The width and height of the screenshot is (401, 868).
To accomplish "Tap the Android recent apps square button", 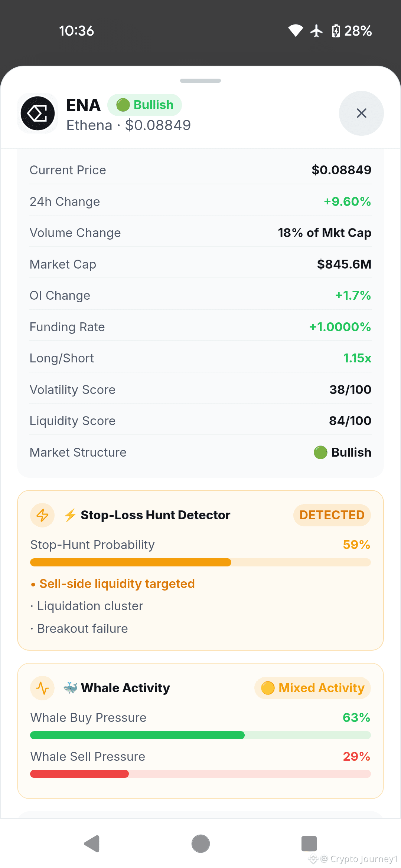I will click(309, 844).
